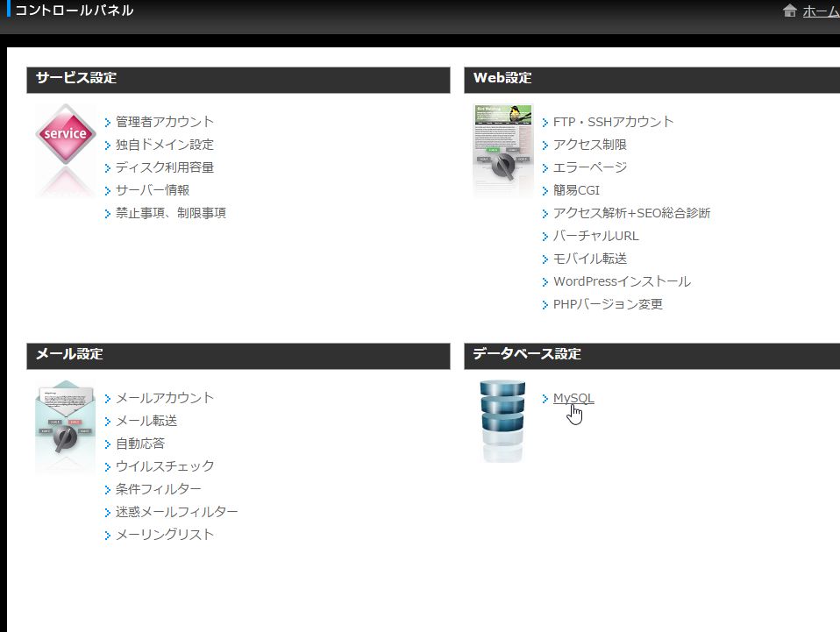Click the arrow bullet before サーバー情報
The width and height of the screenshot is (840, 632).
(x=108, y=191)
